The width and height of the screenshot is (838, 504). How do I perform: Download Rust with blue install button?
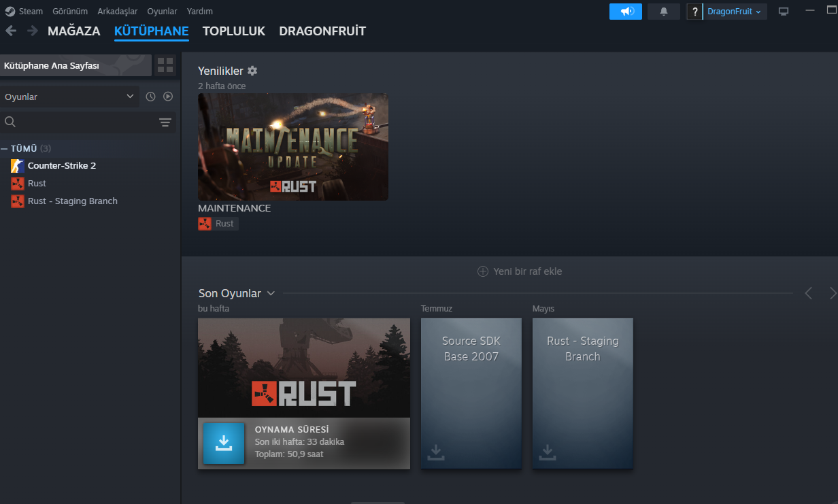click(x=224, y=443)
